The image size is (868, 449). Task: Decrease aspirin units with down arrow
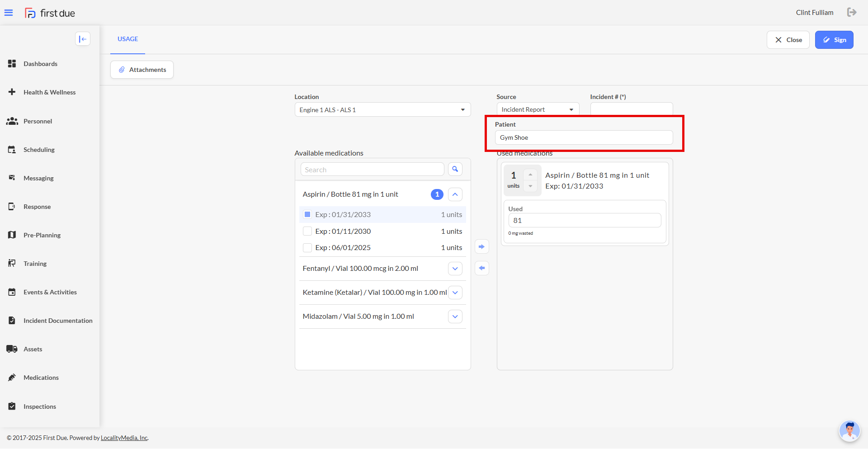[x=530, y=186]
